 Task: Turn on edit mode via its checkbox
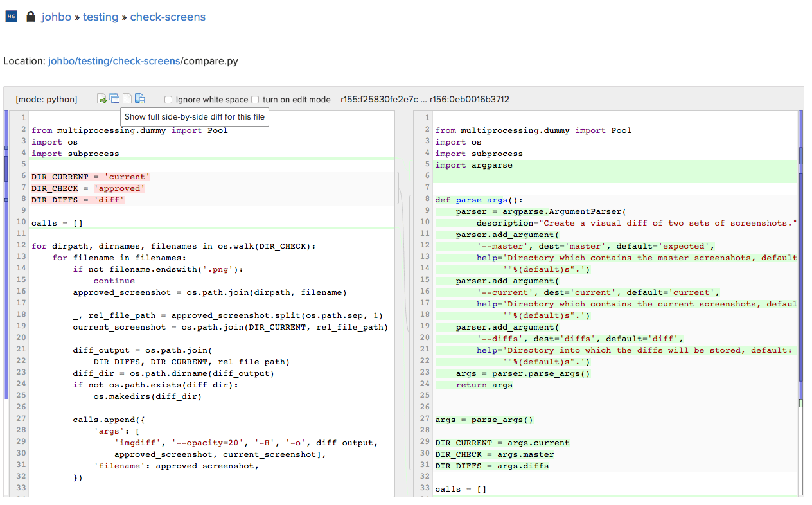pyautogui.click(x=255, y=100)
